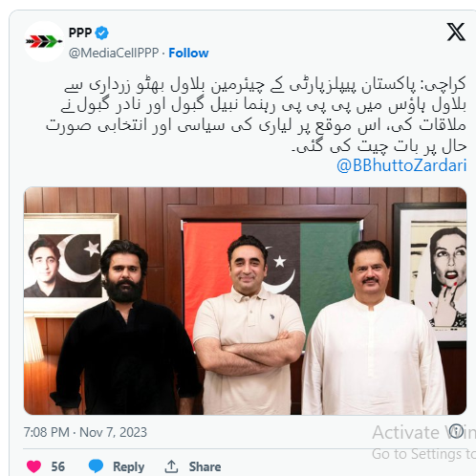The width and height of the screenshot is (476, 476).
Task: Click the Share text label
Action: click(205, 466)
